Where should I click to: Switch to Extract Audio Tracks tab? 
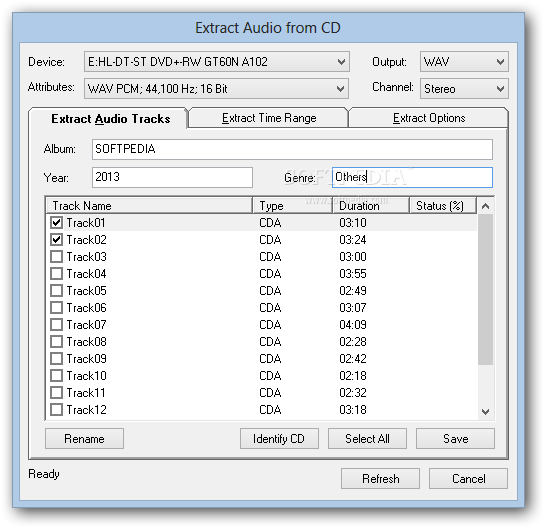tap(108, 119)
